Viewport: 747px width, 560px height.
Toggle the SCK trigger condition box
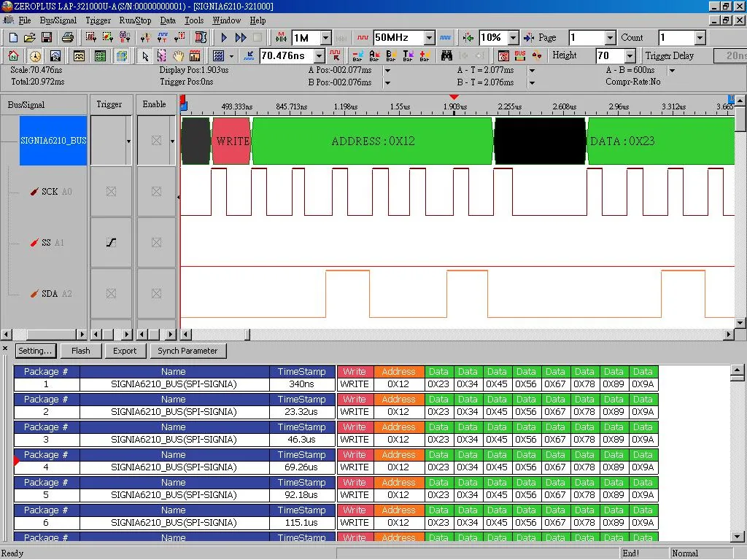(111, 192)
